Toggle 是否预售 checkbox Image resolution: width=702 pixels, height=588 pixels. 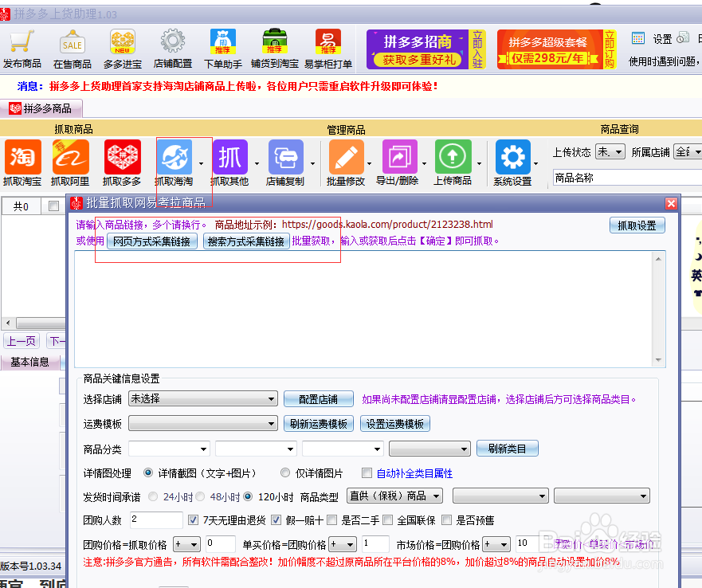pos(446,520)
